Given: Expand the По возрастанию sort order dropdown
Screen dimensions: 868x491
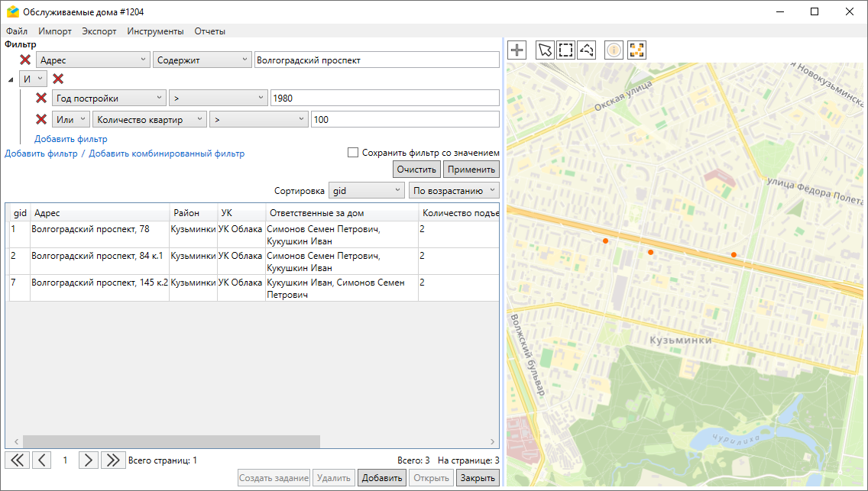Looking at the screenshot, I should (454, 190).
